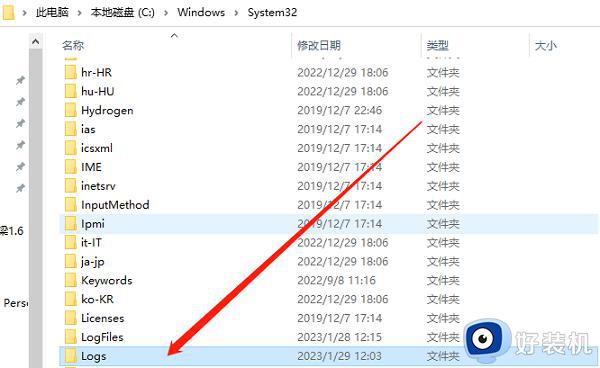Screen dimensions: 600x368
Task: Click the InputMethod folder icon
Action: point(70,205)
